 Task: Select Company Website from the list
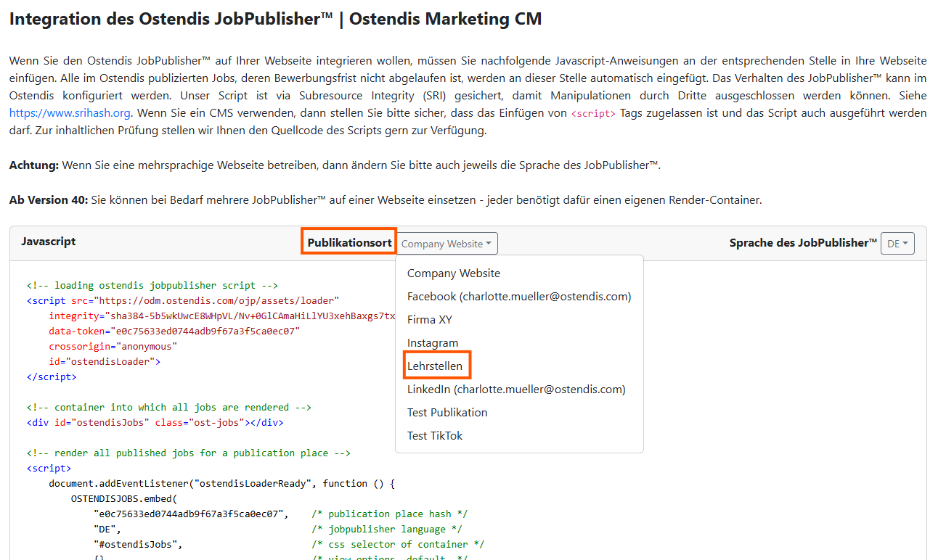pyautogui.click(x=453, y=273)
